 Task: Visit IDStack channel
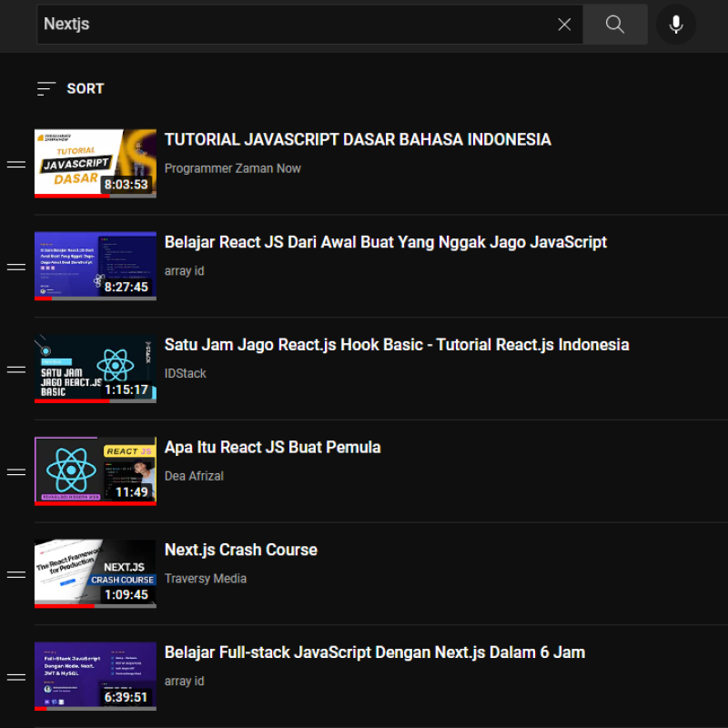coord(186,373)
